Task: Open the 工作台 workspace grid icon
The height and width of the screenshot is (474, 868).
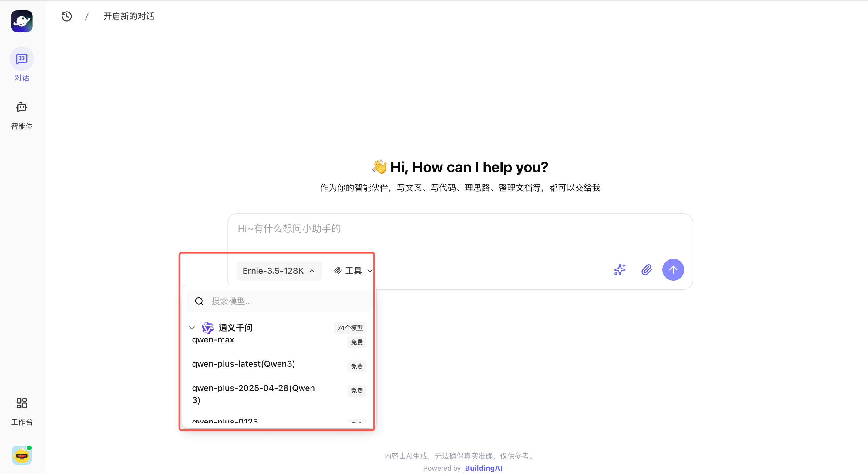Action: [x=22, y=403]
